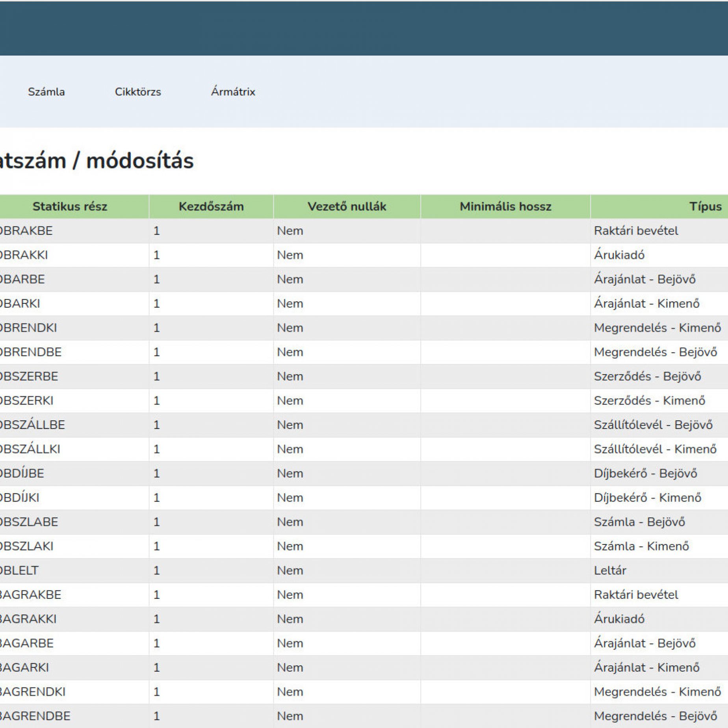Open the Cikktörzs menu item
Image resolution: width=728 pixels, height=728 pixels.
(x=138, y=92)
